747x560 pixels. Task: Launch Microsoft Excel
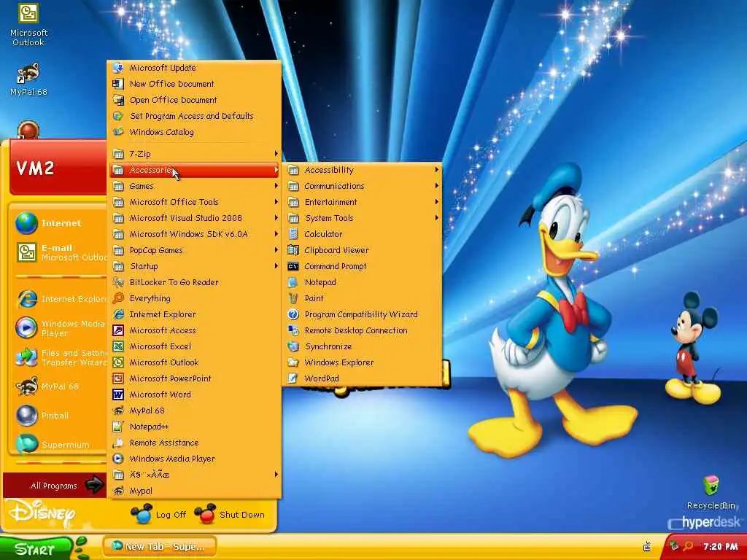pos(194,346)
